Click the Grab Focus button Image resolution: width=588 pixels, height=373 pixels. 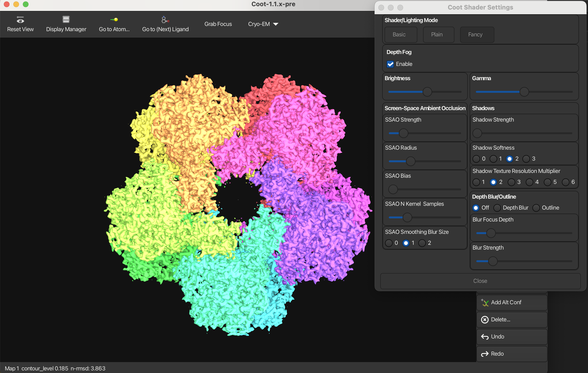[218, 24]
